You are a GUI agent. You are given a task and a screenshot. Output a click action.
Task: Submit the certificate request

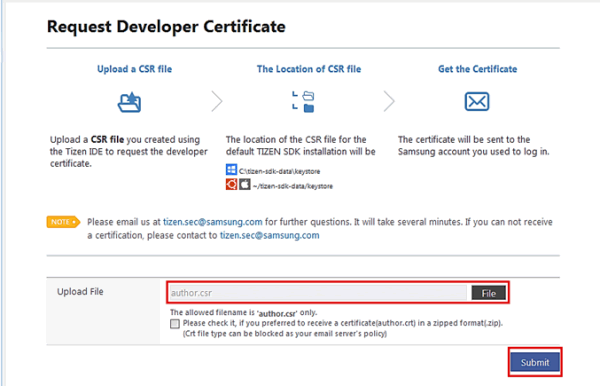pos(535,362)
